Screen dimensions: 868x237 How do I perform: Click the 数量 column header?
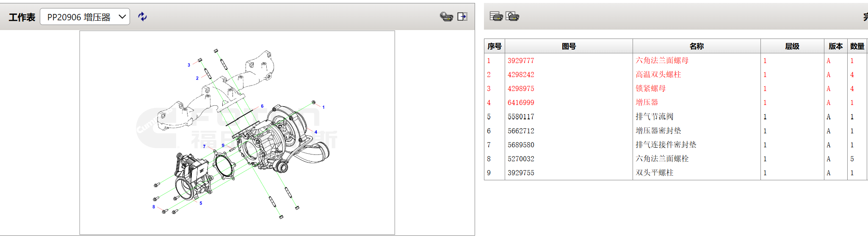click(x=857, y=46)
